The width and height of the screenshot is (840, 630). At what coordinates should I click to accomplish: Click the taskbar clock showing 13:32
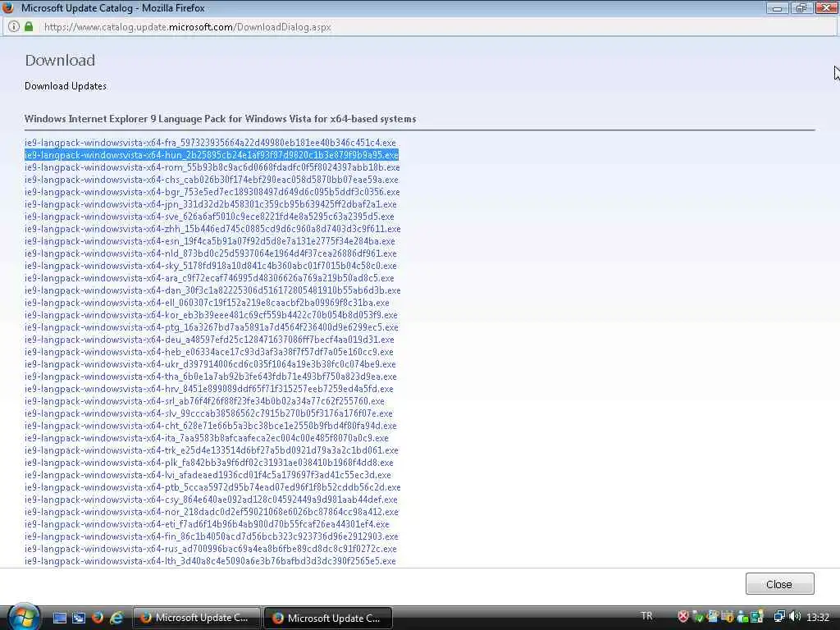point(818,617)
